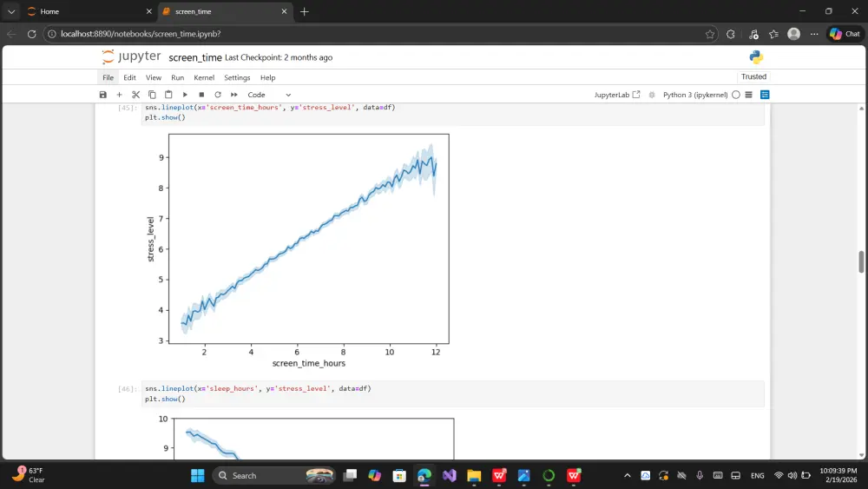Viewport: 868px width, 489px height.
Task: Go back with the browser's back arrow
Action: pos(11,34)
